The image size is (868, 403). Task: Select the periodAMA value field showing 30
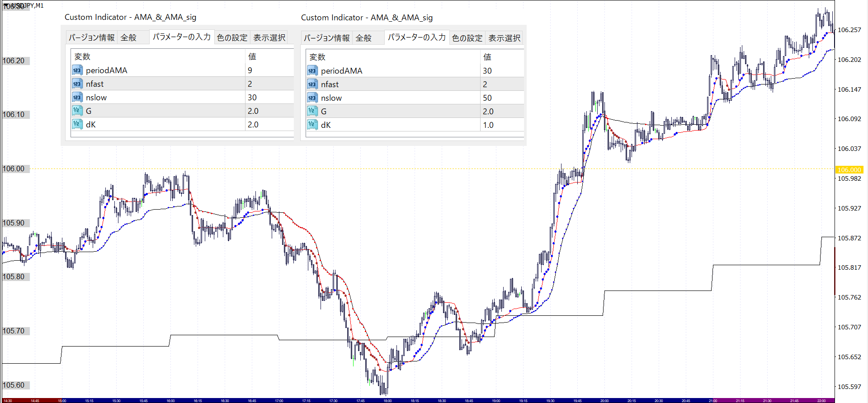502,70
